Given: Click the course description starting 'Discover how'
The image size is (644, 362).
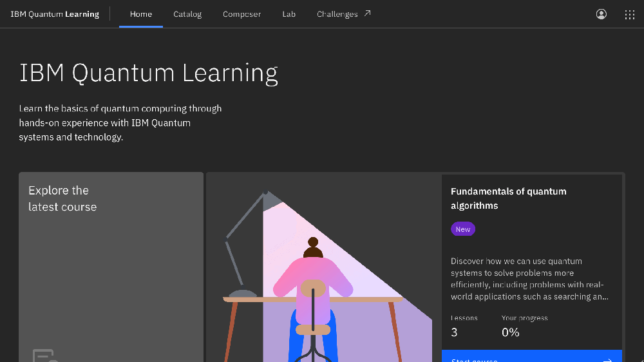Looking at the screenshot, I should click(530, 279).
